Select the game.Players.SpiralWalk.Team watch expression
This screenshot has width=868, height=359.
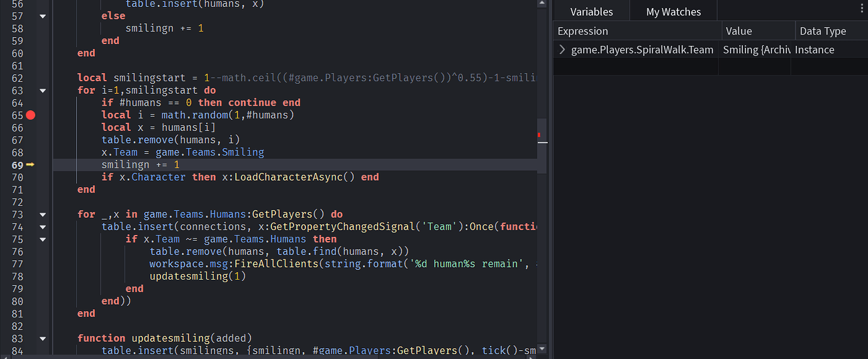643,50
